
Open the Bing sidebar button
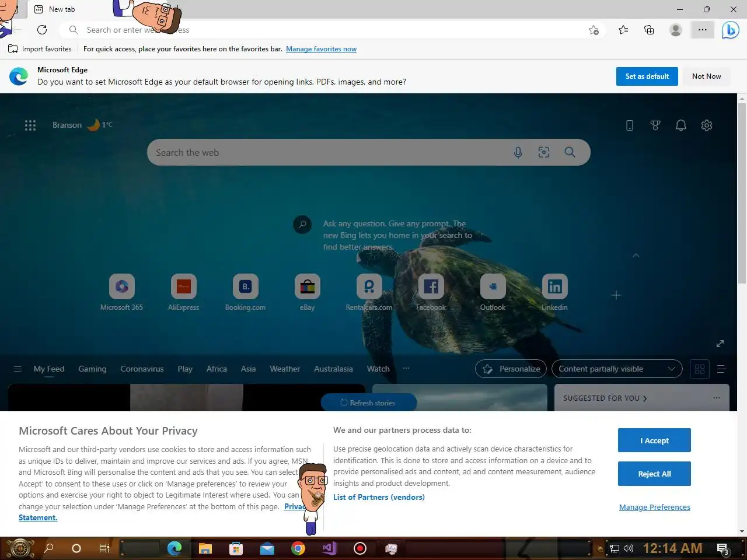[730, 30]
